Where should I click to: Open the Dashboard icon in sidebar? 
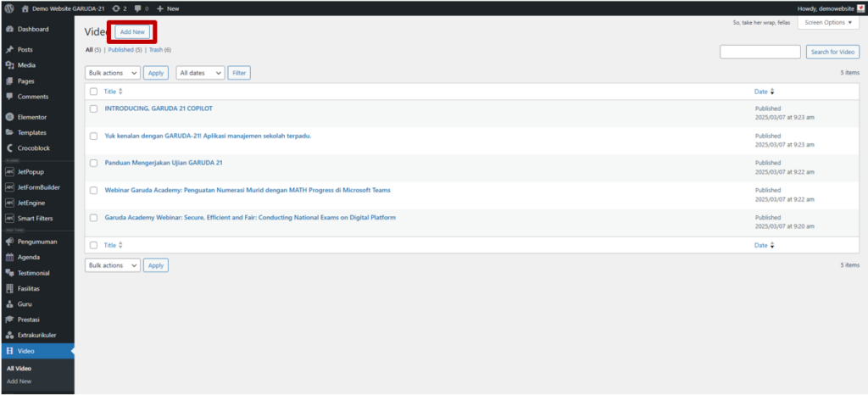[x=9, y=30]
